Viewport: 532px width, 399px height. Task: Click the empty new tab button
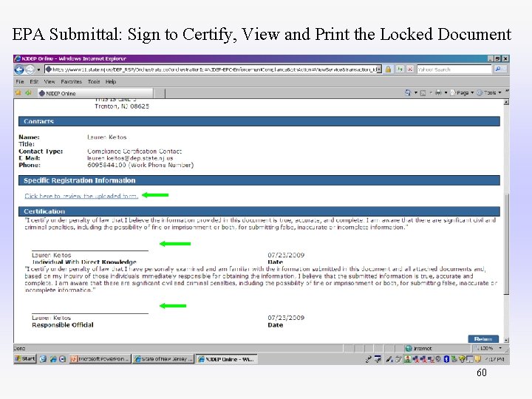pos(160,93)
